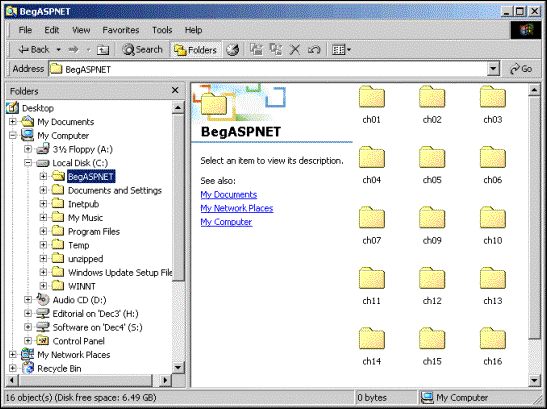Viewport: 547px width, 409px height.
Task: Open the Tools menu
Action: [x=162, y=30]
